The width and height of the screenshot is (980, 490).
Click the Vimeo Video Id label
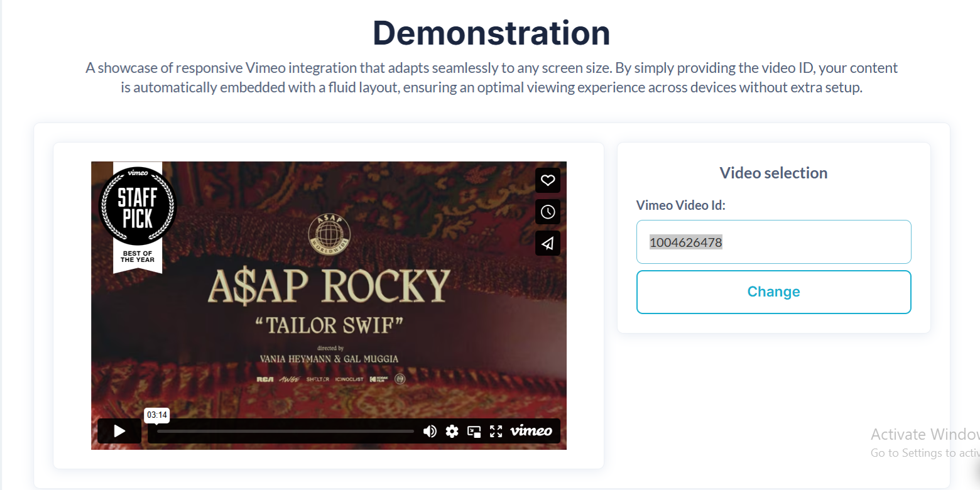[x=681, y=205]
